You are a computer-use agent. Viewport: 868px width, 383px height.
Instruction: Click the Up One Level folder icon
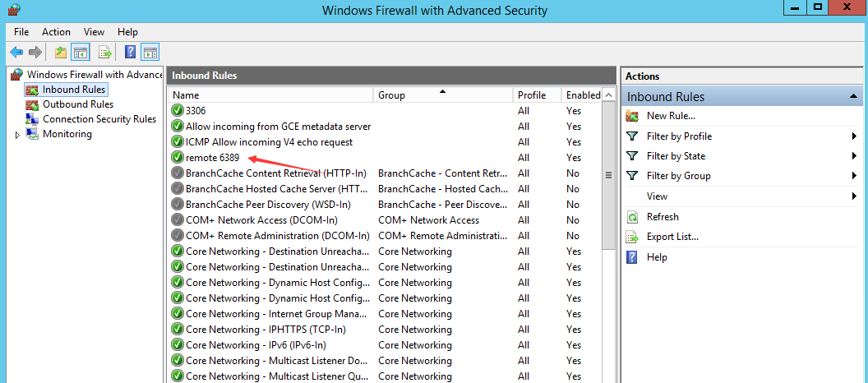point(60,53)
